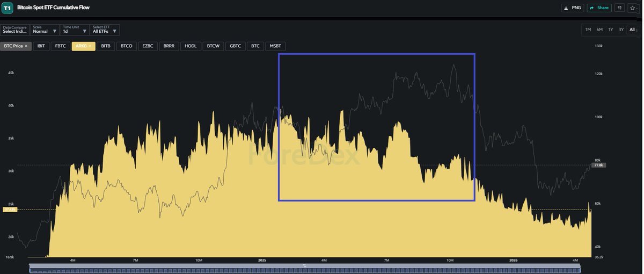The height and width of the screenshot is (274, 644).
Task: Remove the ARKB series via its x
Action: [x=90, y=46]
